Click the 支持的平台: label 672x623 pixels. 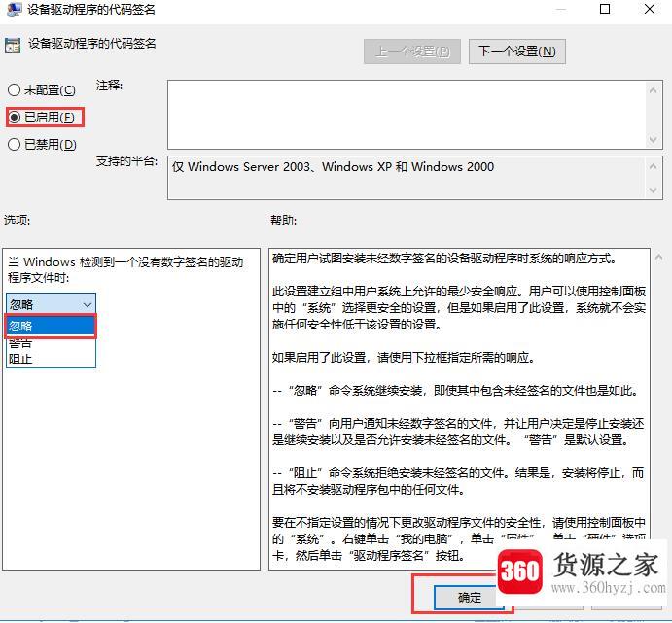click(x=126, y=161)
